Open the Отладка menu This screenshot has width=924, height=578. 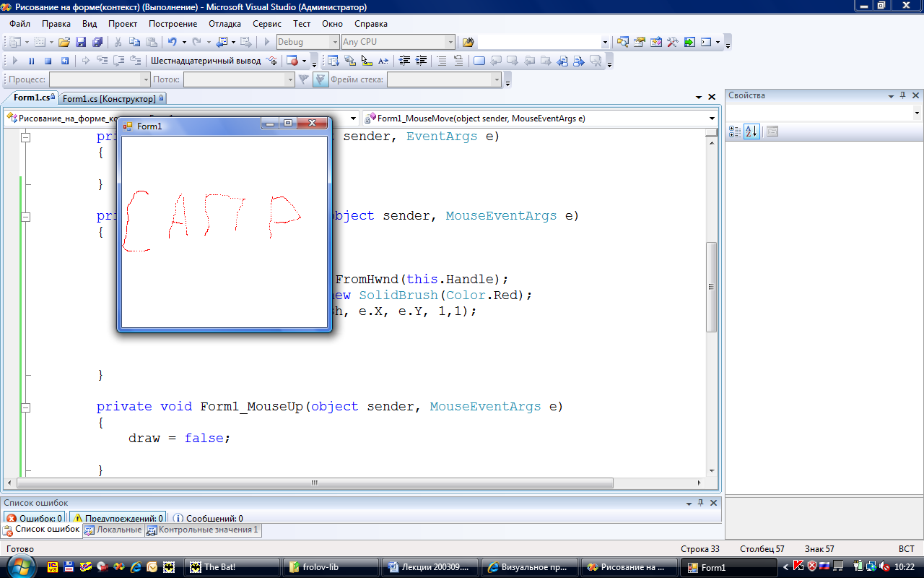pyautogui.click(x=225, y=24)
